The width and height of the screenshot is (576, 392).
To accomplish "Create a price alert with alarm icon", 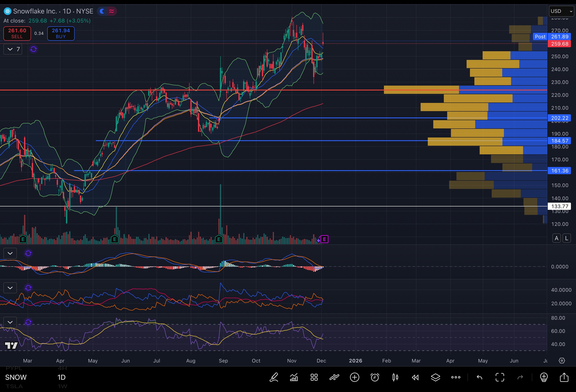I will point(375,377).
